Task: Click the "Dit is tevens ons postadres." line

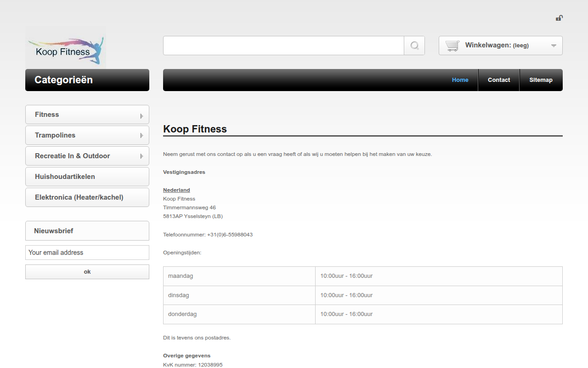Action: coord(197,338)
